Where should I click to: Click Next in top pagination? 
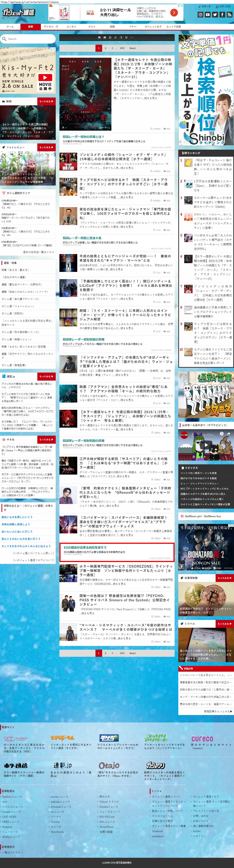(x=133, y=48)
